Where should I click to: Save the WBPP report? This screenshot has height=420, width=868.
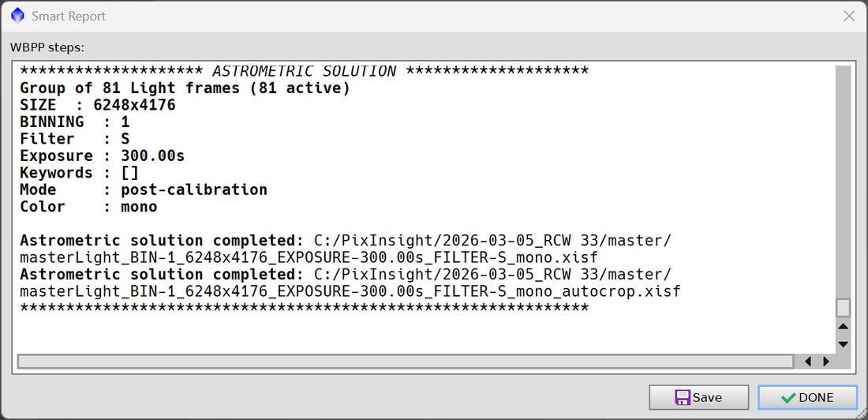[x=698, y=397]
